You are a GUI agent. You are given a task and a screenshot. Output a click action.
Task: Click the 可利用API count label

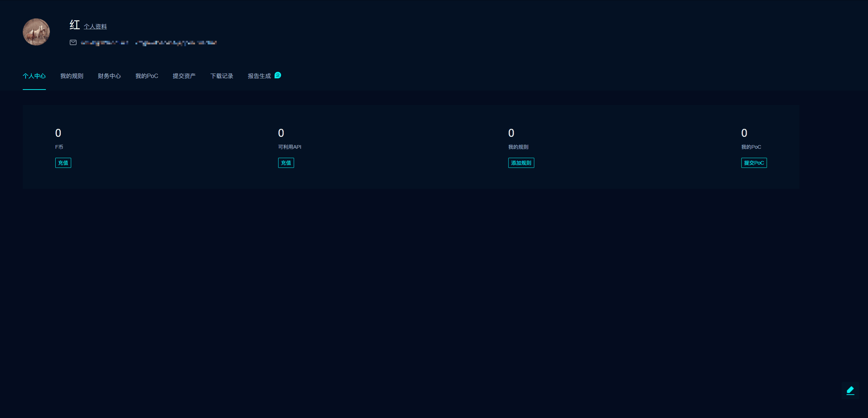(289, 147)
